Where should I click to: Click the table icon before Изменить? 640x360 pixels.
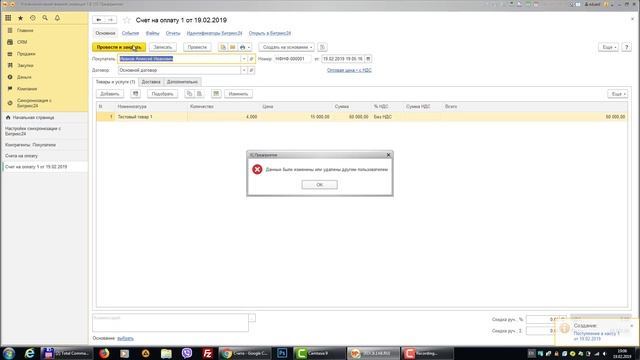(x=216, y=94)
